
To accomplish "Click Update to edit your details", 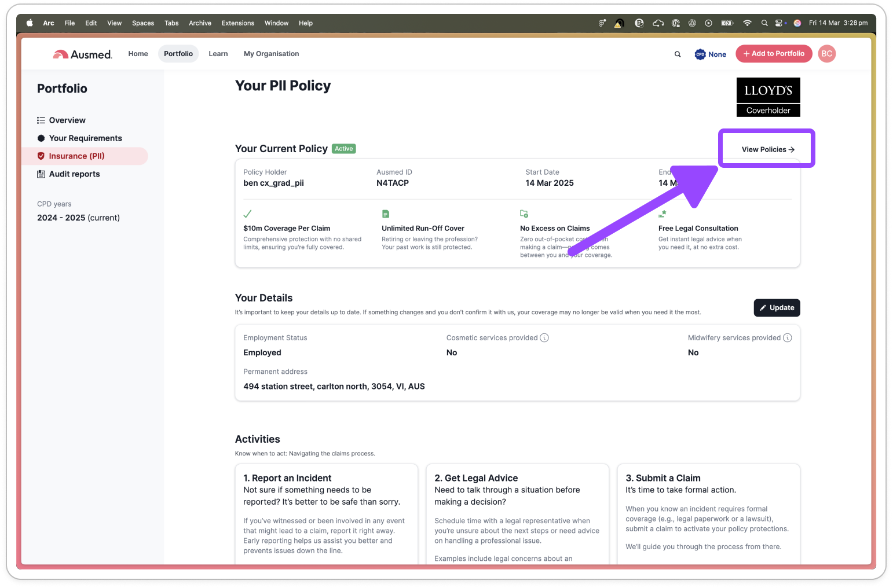I will 777,308.
